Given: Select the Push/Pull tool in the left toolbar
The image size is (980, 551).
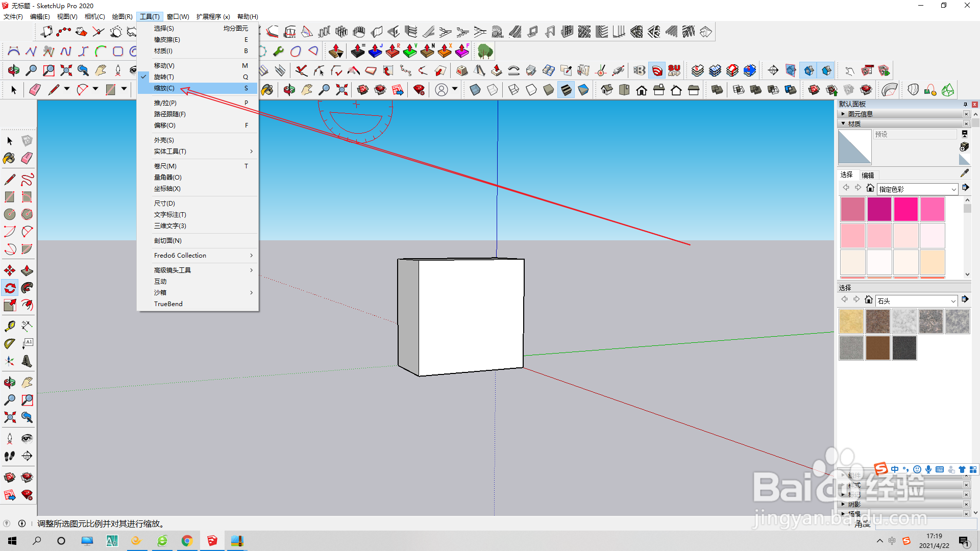Looking at the screenshot, I should point(27,270).
